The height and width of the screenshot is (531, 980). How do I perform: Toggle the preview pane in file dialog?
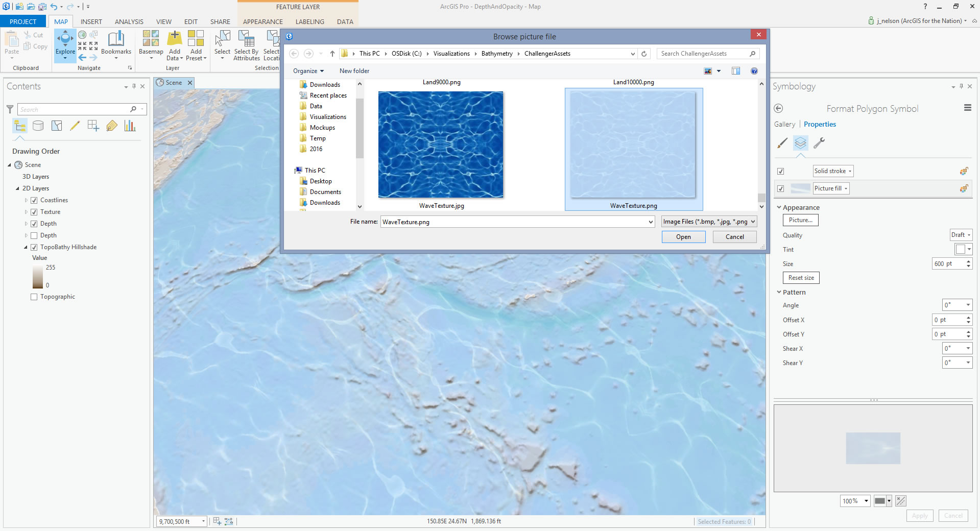[736, 71]
